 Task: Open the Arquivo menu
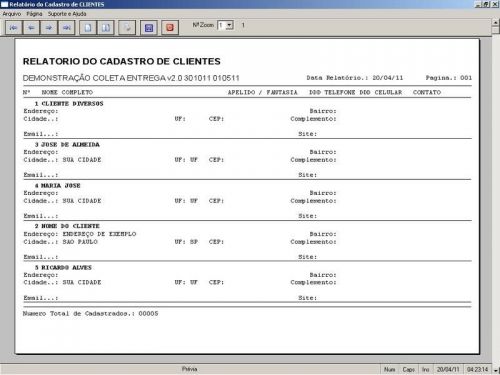[x=12, y=14]
